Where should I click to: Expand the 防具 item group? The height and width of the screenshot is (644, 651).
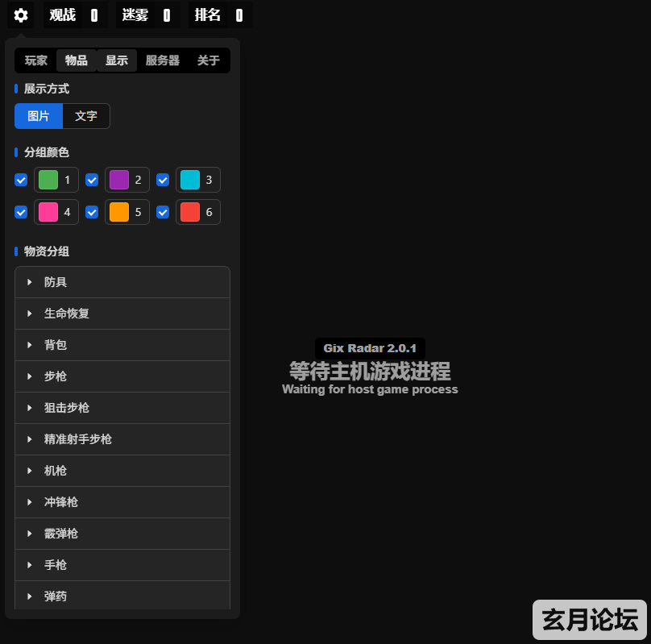coord(122,282)
